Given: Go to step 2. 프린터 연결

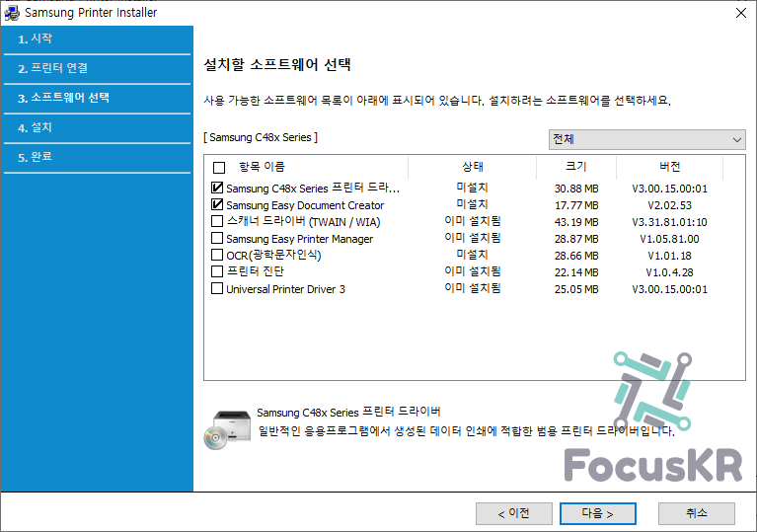Looking at the screenshot, I should 97,68.
